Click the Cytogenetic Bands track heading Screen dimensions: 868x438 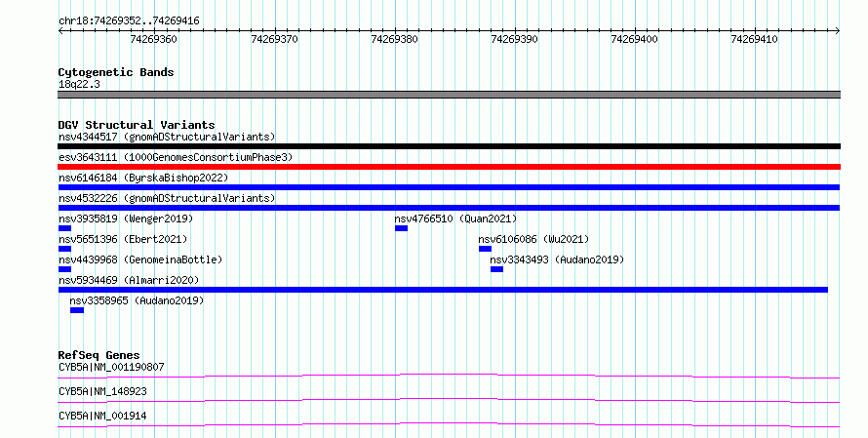pos(116,72)
